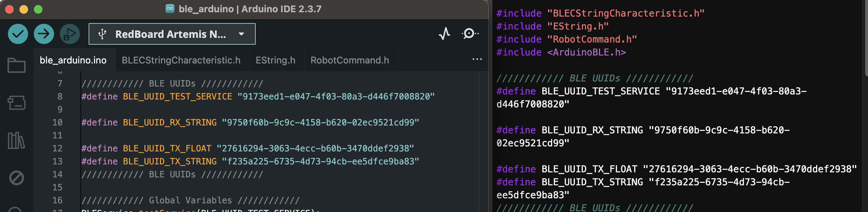The image size is (868, 212).
Task: Click the BLE_UUID_TEST_SERVICE define in the IDE editor
Action: (x=178, y=97)
